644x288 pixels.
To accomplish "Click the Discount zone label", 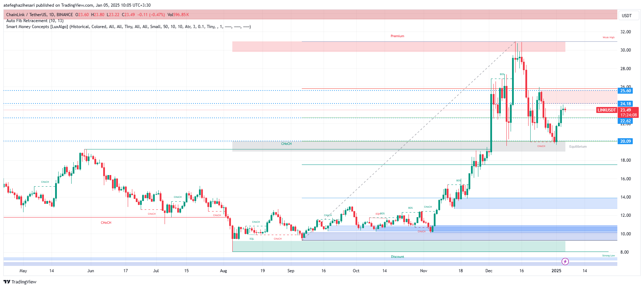I will click(x=398, y=257).
